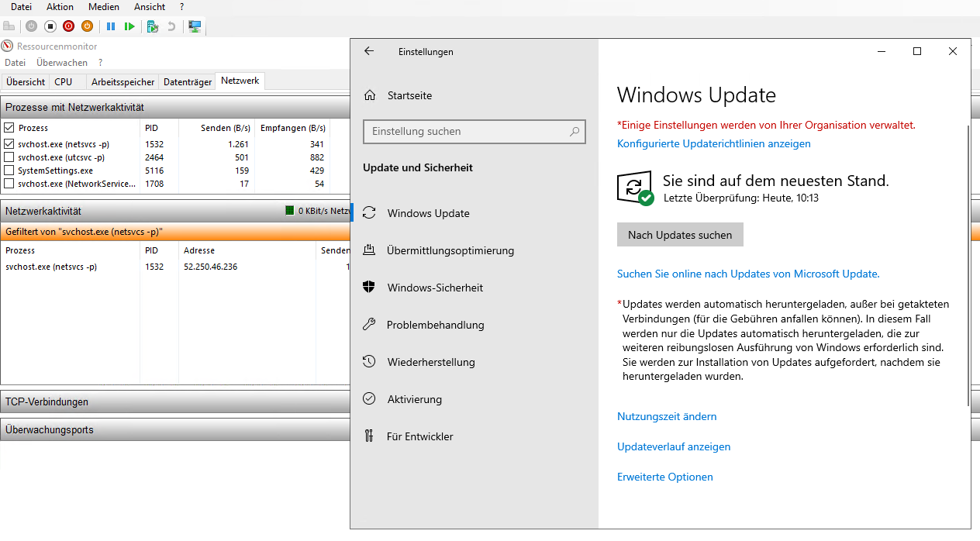Open the Medien menu
Viewport: 980px width, 541px height.
tap(104, 6)
